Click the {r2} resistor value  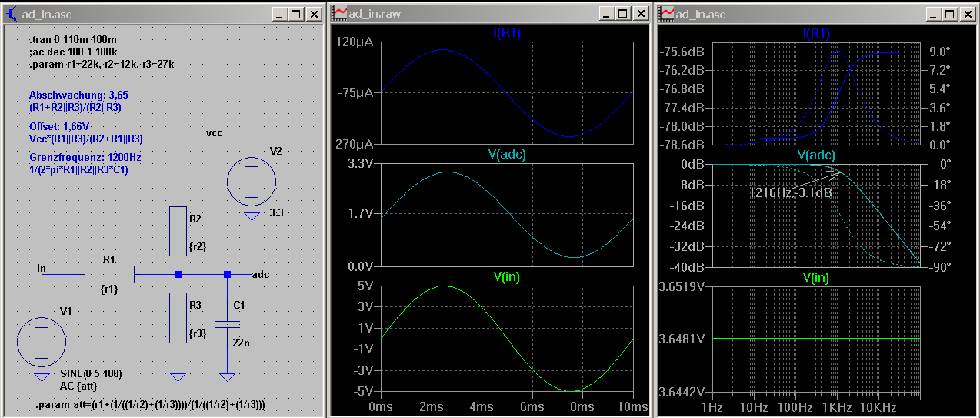(198, 247)
